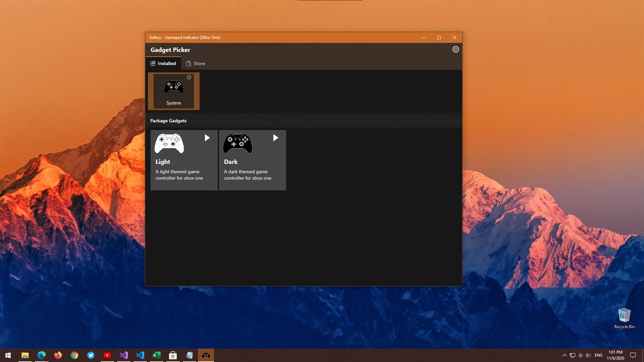Open the clock and date in the taskbar
Image resolution: width=644 pixels, height=362 pixels.
click(615, 355)
